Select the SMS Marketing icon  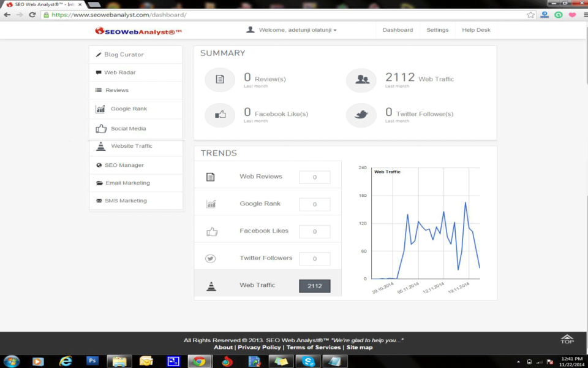click(x=99, y=200)
